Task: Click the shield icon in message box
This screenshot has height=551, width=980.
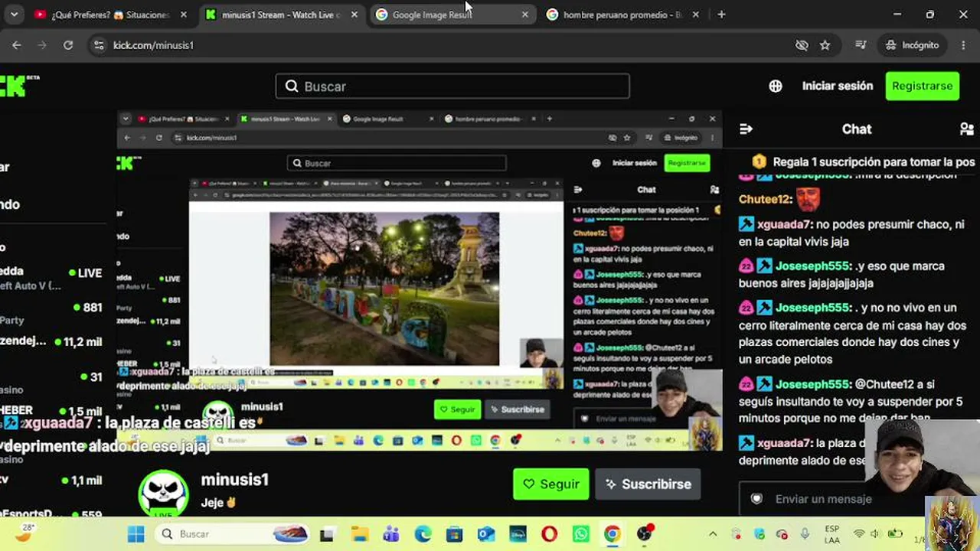Action: (756, 499)
